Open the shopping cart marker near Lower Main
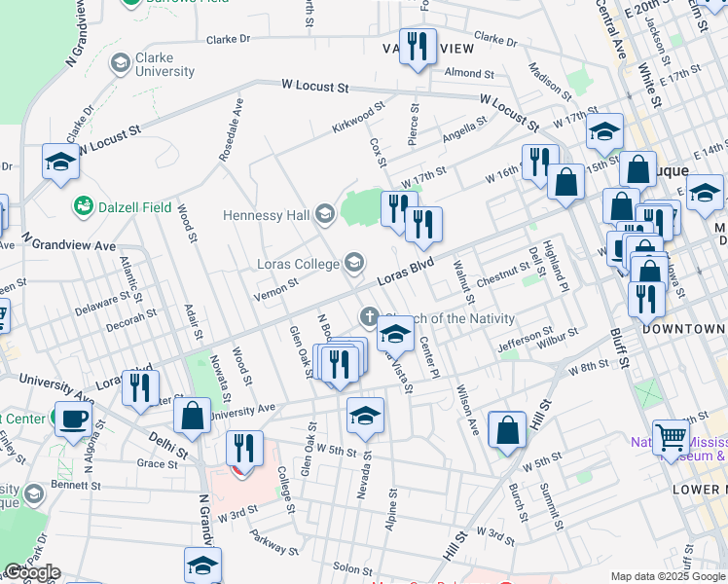The width and height of the screenshot is (728, 584). tap(672, 437)
